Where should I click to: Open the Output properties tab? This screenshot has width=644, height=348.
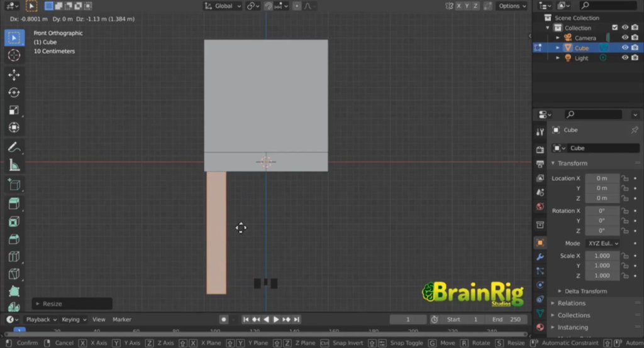(540, 164)
